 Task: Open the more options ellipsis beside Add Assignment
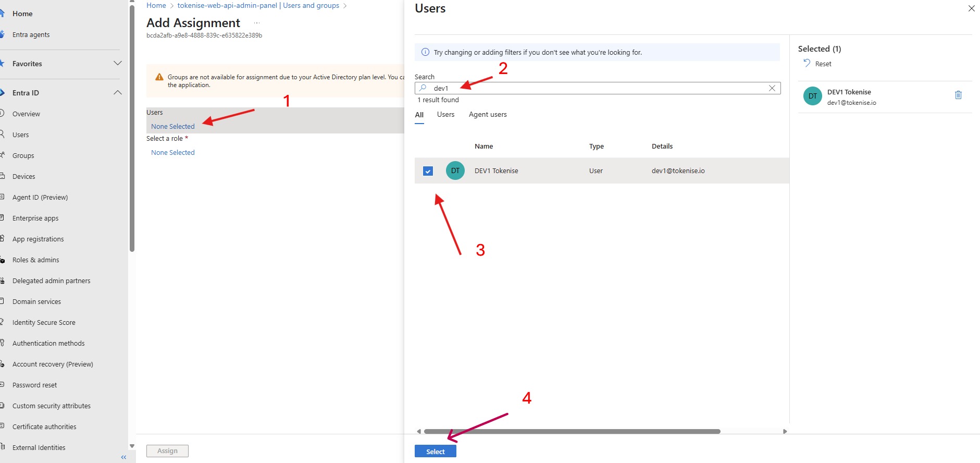click(256, 23)
